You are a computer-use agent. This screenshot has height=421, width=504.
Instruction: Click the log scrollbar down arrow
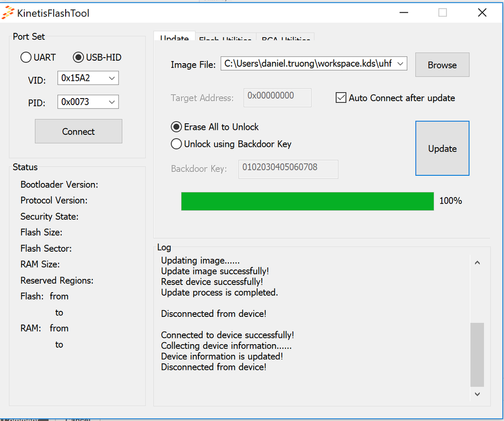[x=477, y=394]
